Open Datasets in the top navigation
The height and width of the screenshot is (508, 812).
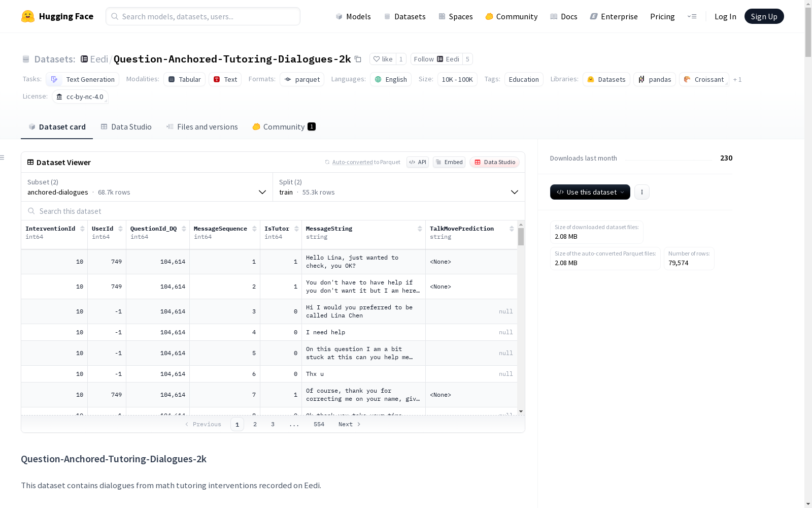[x=404, y=16]
